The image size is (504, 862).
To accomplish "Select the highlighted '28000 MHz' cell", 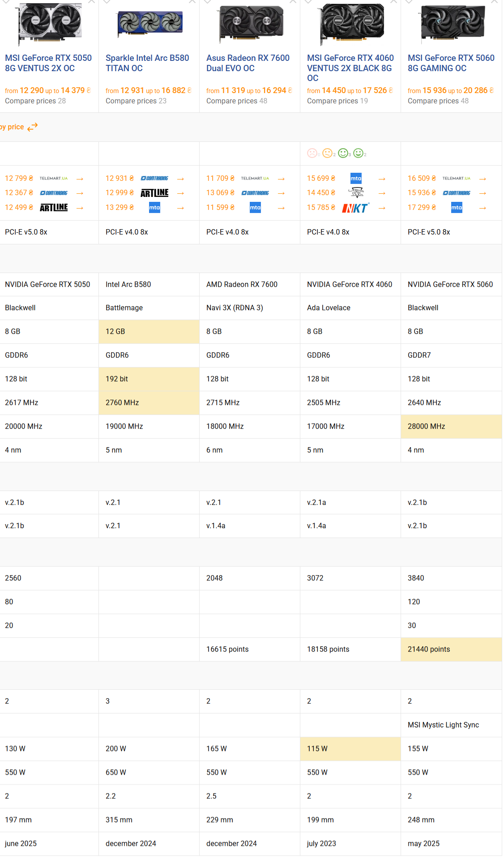I will click(451, 427).
